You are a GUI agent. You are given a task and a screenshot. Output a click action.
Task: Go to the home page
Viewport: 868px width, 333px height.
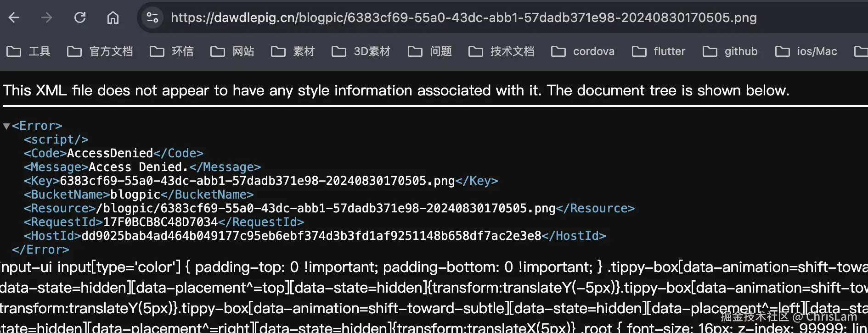coord(113,18)
